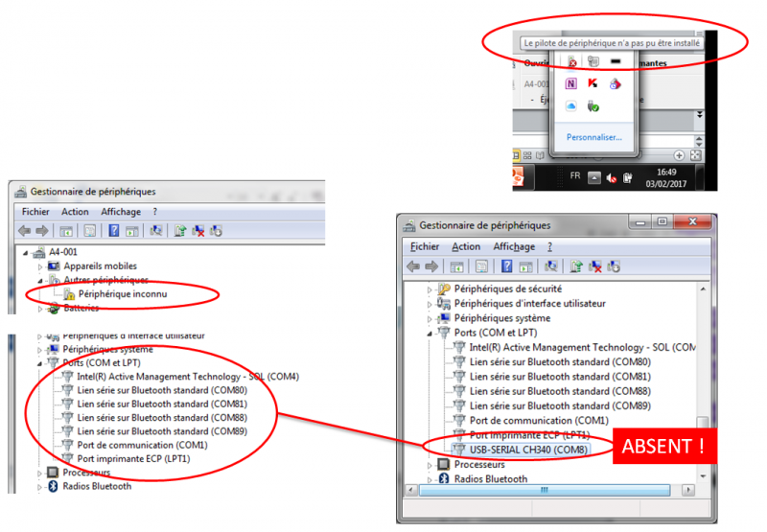This screenshot has height=532, width=767.
Task: Expand Périphériques de sécurité node
Action: [x=430, y=289]
